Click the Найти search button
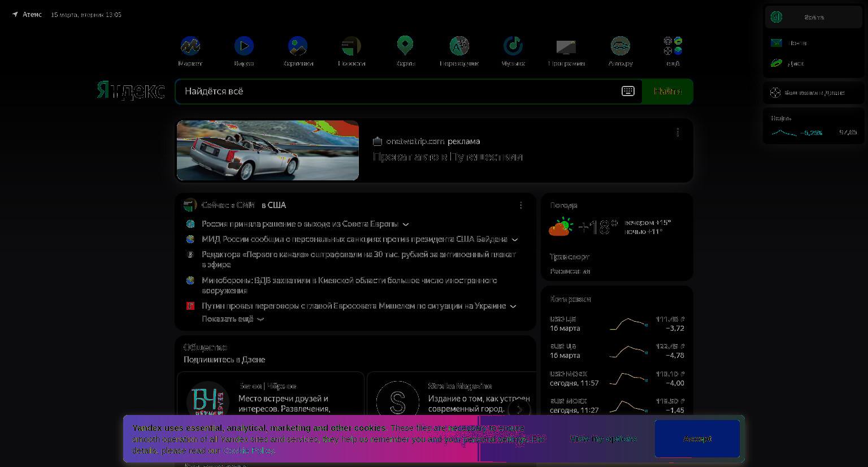Image resolution: width=868 pixels, height=467 pixels. coord(667,92)
